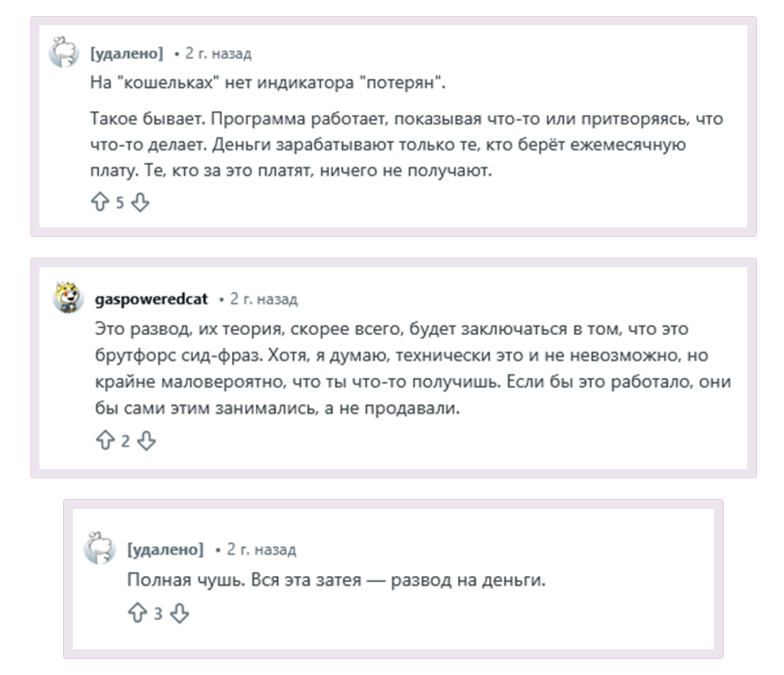
Task: Upvote the comment about "кошельках" indicator
Action: coord(100,202)
